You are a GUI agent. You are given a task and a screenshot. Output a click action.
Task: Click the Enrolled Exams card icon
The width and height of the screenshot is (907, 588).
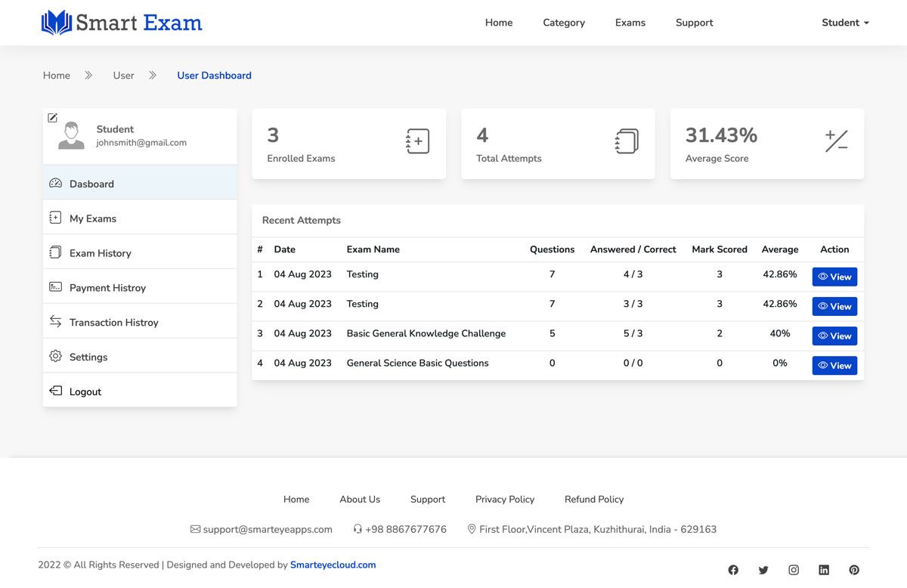(417, 141)
